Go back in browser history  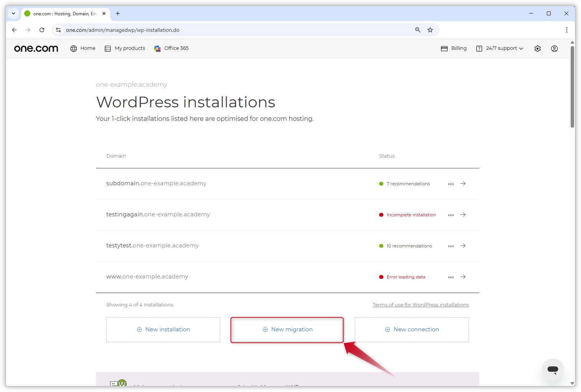[14, 30]
